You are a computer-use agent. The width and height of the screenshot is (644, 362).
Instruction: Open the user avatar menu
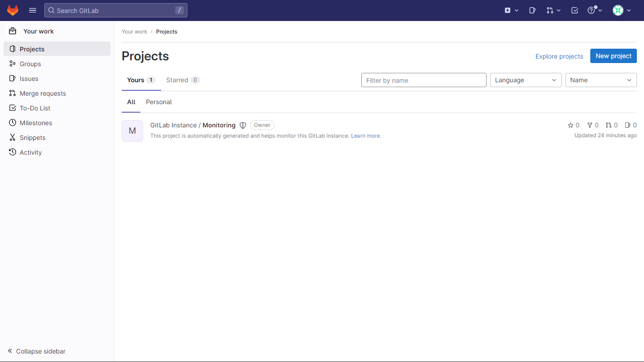coord(622,10)
